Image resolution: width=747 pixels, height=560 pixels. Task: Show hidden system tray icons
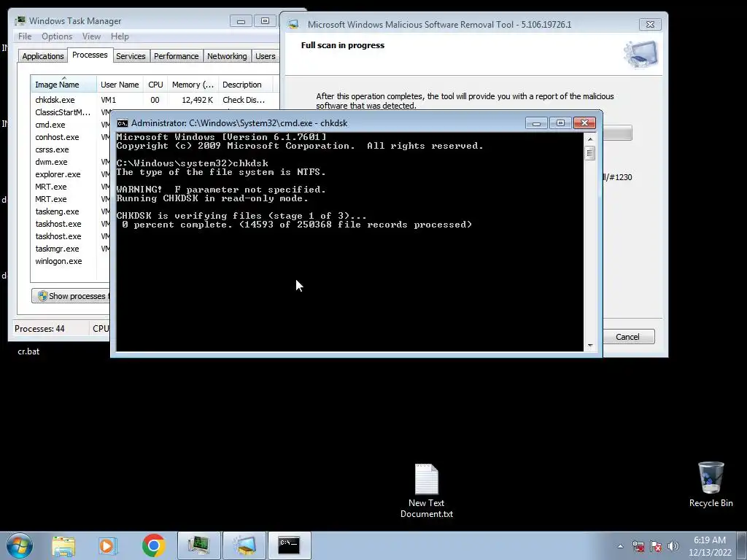(x=620, y=546)
